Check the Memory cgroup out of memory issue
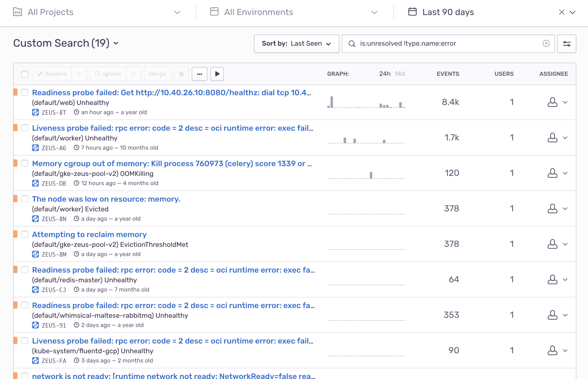 tap(25, 164)
